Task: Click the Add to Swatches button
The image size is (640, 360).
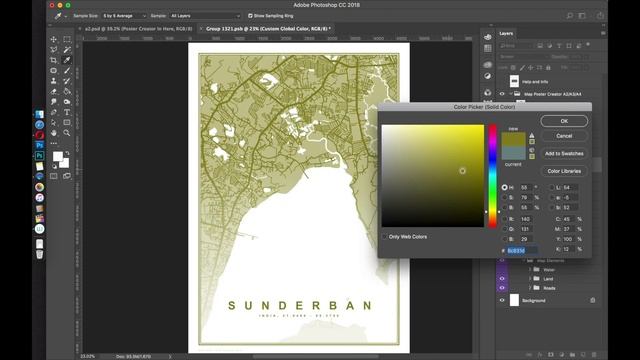Action: click(x=564, y=153)
